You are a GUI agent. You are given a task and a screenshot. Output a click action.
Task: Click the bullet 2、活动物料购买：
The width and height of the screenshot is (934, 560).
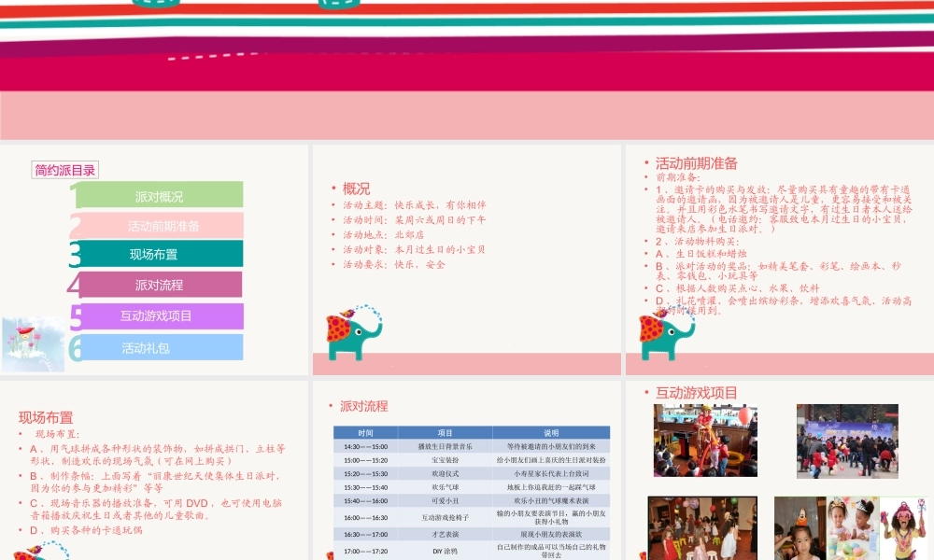(698, 242)
